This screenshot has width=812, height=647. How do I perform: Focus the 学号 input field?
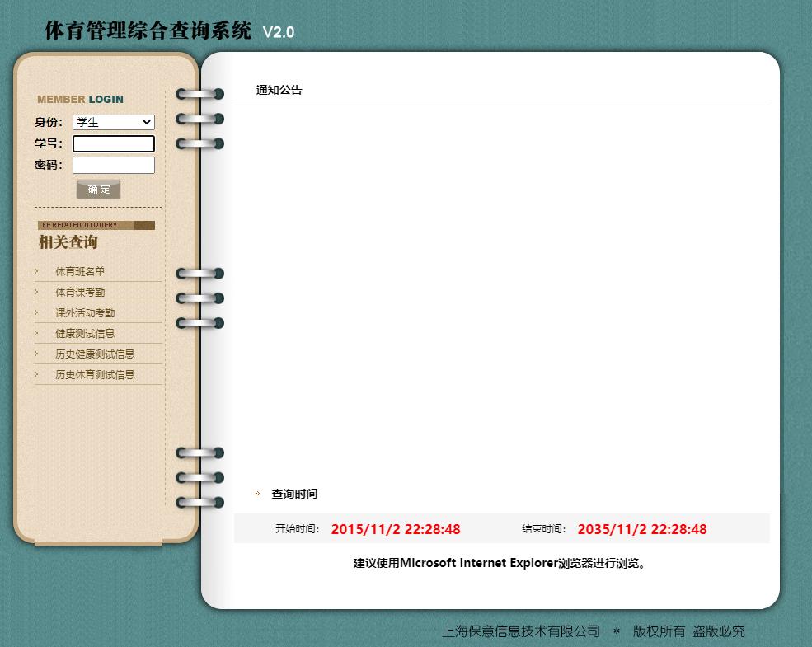(114, 144)
